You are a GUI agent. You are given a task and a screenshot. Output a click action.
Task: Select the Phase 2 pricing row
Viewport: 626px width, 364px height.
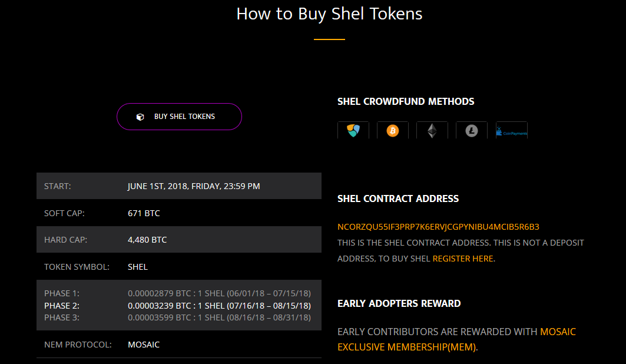point(177,306)
